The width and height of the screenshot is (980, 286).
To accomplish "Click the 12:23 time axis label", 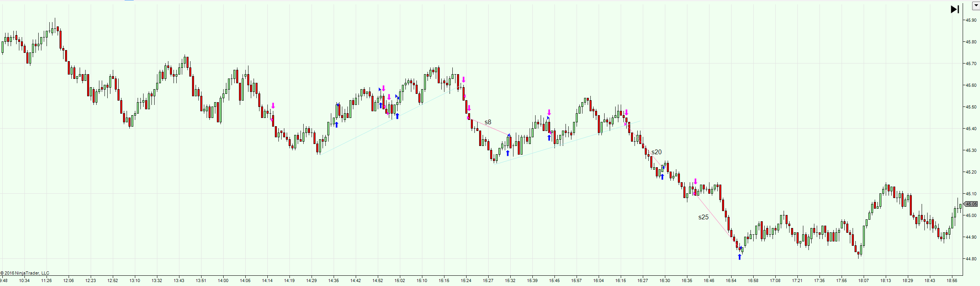I will [x=91, y=281].
